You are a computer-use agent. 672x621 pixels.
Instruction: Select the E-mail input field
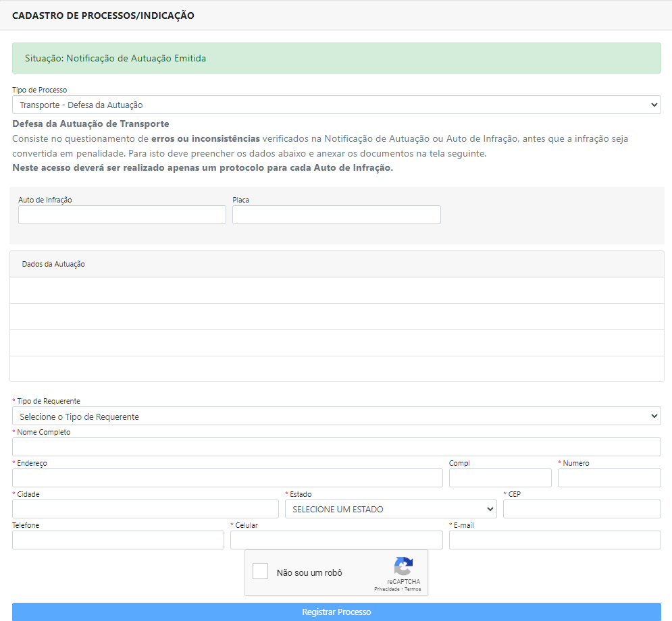pyautogui.click(x=554, y=540)
